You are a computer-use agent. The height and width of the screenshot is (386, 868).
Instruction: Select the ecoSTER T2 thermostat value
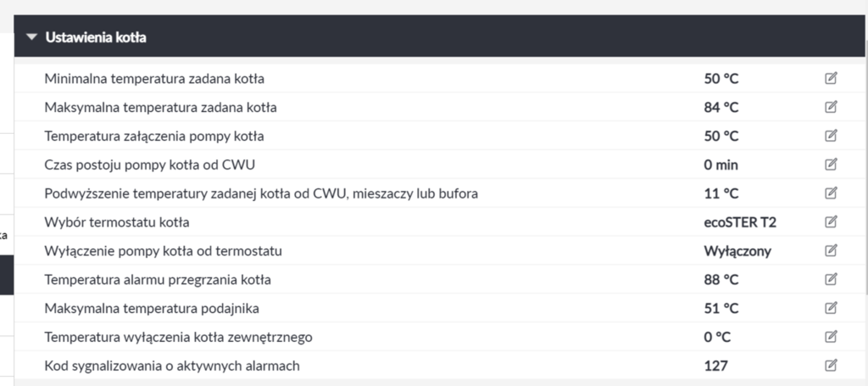740,222
